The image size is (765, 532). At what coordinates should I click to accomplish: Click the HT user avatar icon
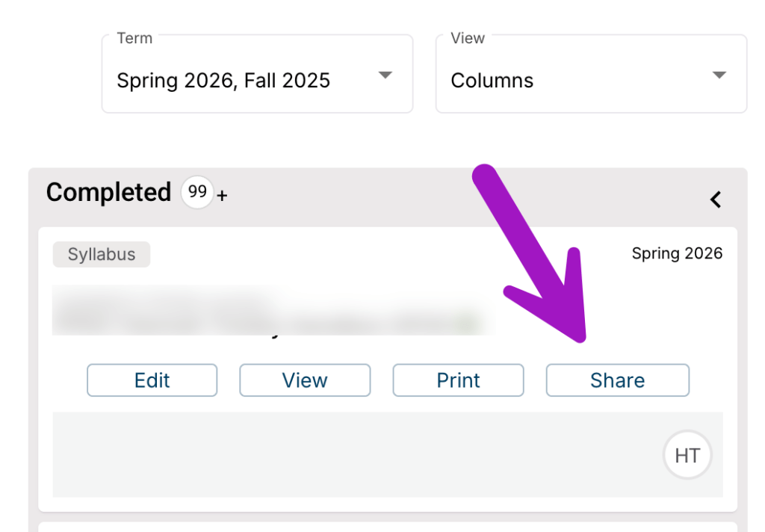tap(687, 454)
